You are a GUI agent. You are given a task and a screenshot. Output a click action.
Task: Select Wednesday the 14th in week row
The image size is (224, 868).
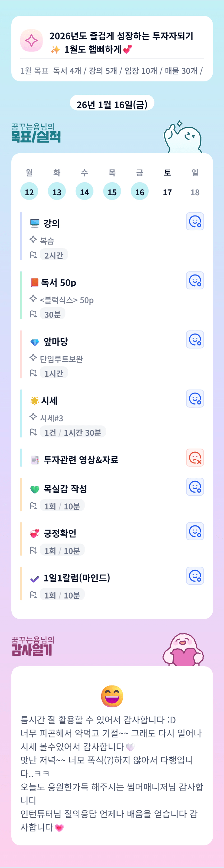click(x=85, y=192)
